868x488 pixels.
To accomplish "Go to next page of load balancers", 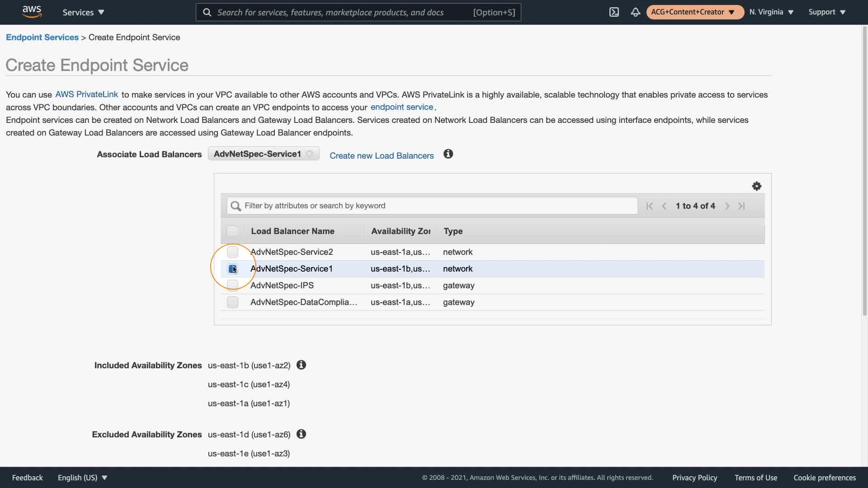I will point(727,206).
